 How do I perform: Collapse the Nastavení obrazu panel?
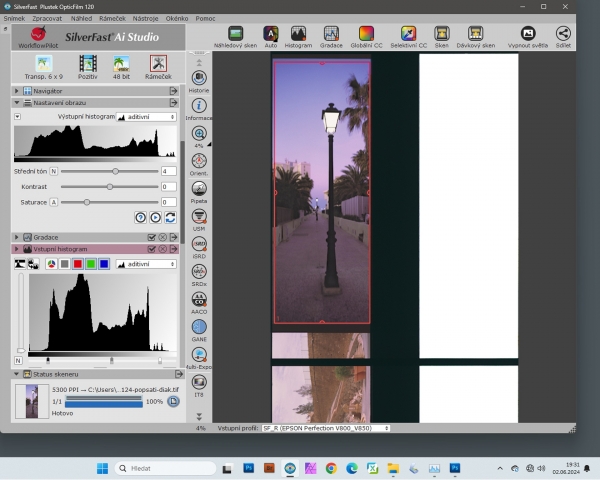pos(16,103)
